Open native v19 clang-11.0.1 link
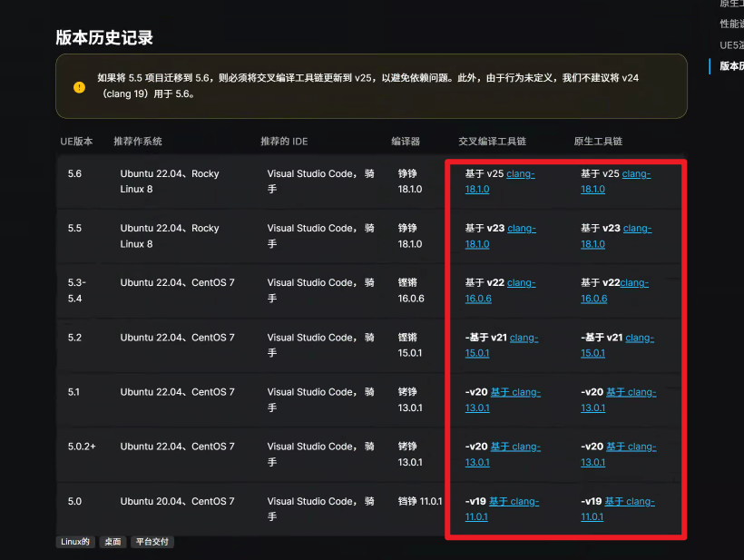Screen dimensions: 744x560 click(x=617, y=509)
